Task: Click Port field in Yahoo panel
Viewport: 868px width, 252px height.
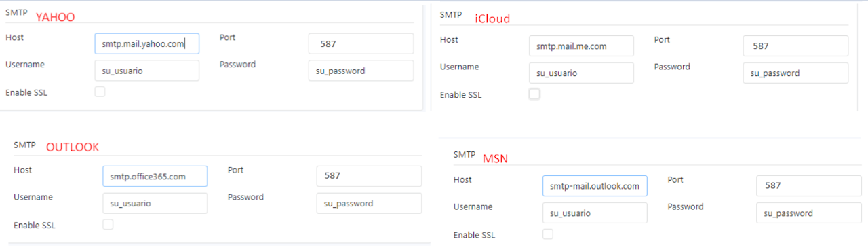Action: [x=361, y=44]
